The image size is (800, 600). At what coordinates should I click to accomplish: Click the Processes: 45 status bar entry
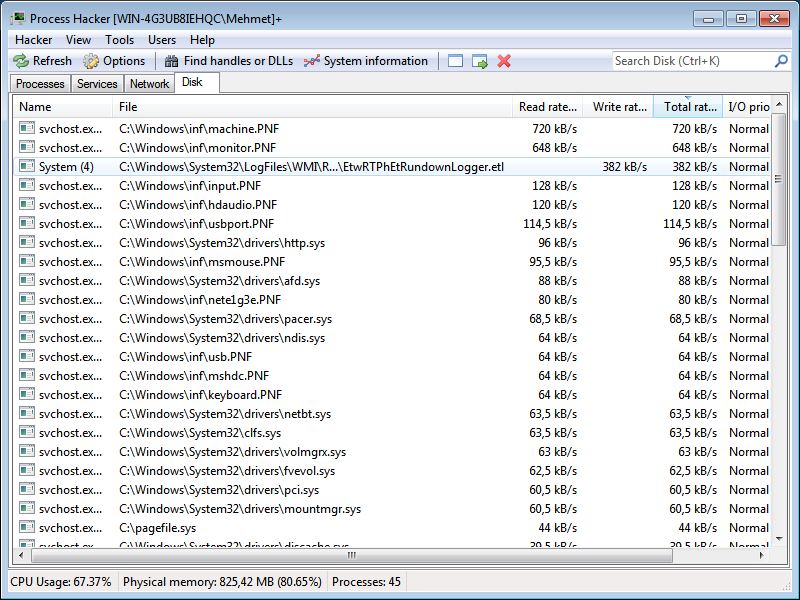366,582
